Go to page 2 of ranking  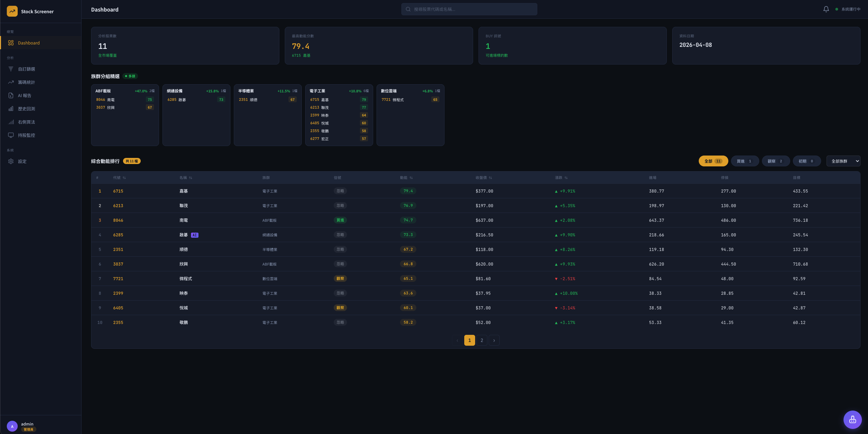pyautogui.click(x=482, y=340)
